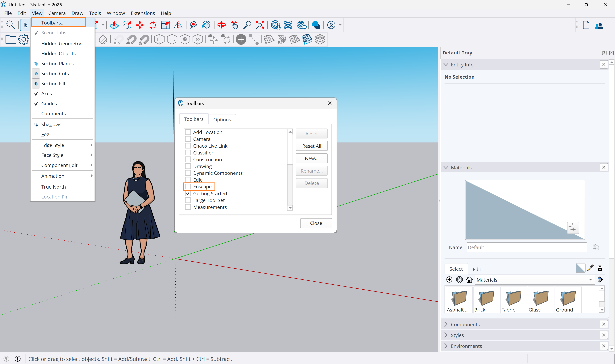Tick the Drawing toolbar checkbox
This screenshot has height=364, width=615.
[x=188, y=166]
